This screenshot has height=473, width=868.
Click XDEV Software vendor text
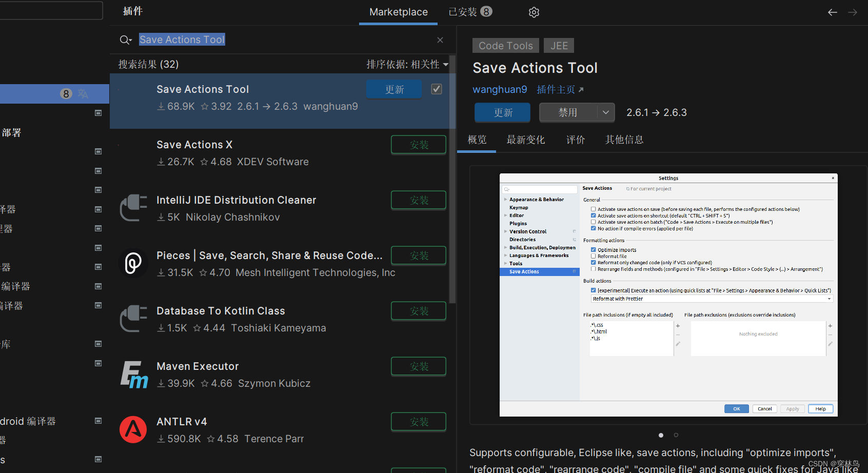tap(273, 162)
